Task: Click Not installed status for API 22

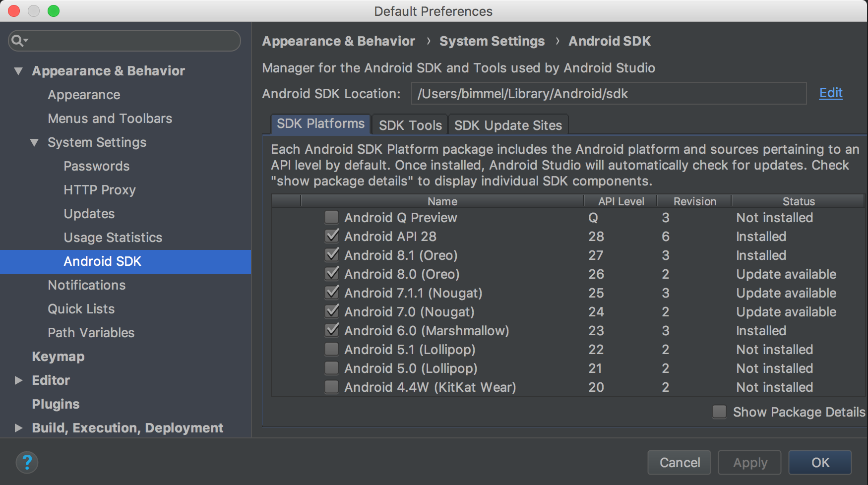Action: (774, 349)
